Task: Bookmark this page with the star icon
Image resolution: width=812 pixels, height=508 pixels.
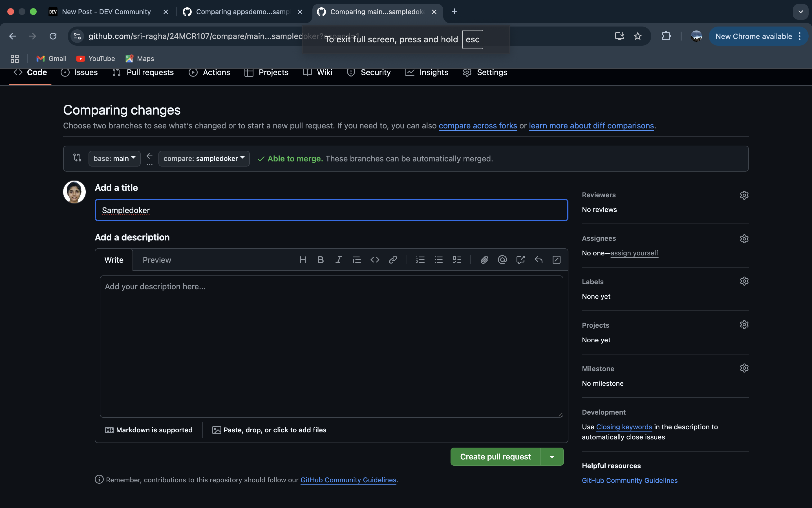Action: (637, 36)
